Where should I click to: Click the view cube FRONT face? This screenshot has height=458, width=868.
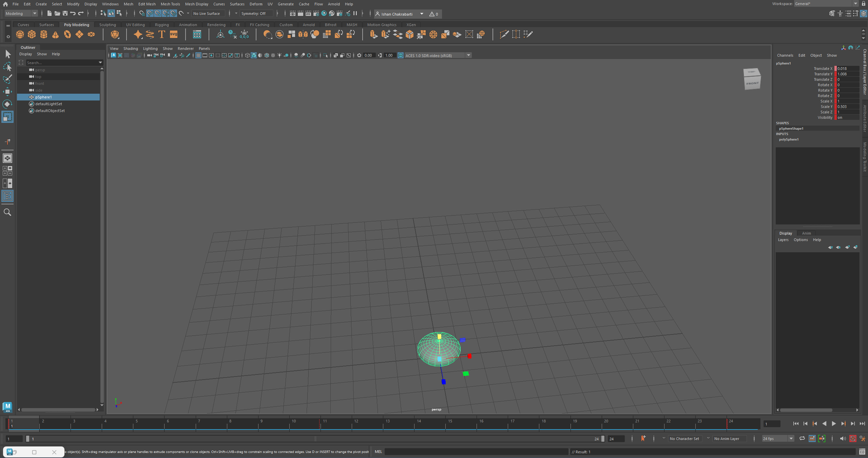[x=752, y=83]
